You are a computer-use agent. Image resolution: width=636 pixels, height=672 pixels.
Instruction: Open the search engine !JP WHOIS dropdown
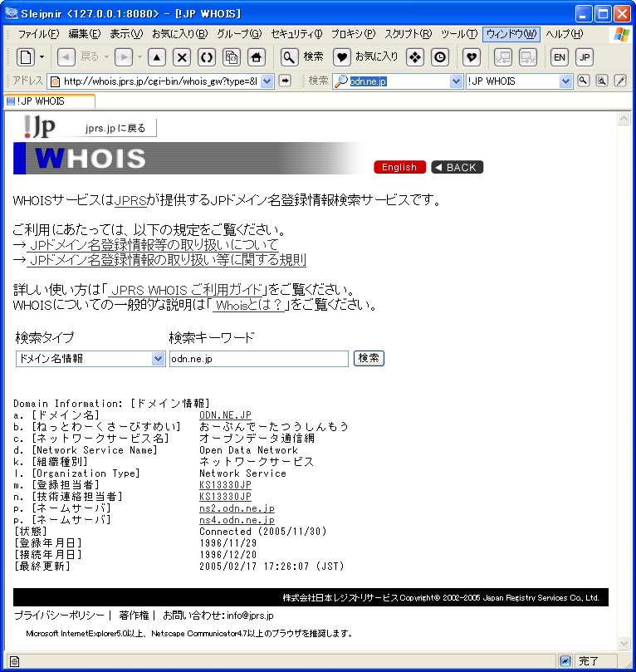(x=565, y=81)
